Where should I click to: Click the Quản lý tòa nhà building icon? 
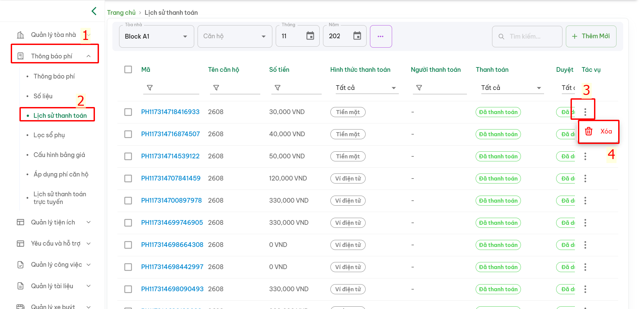click(x=20, y=35)
